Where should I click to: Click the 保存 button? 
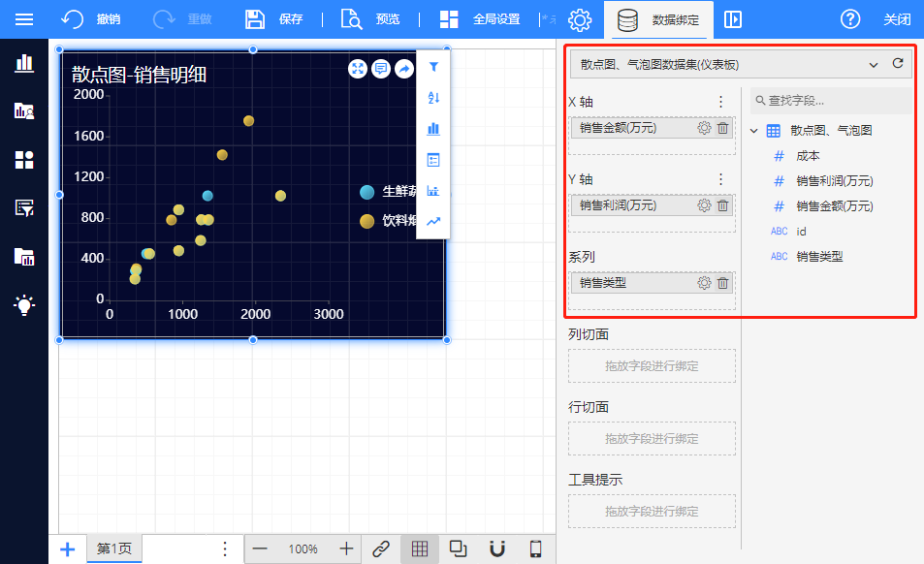click(x=274, y=19)
